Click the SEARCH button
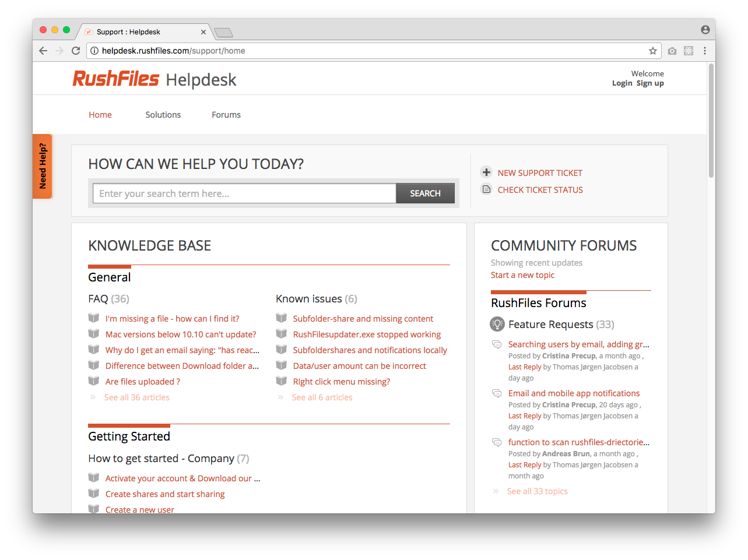Screen dimensions: 748x560 [425, 193]
